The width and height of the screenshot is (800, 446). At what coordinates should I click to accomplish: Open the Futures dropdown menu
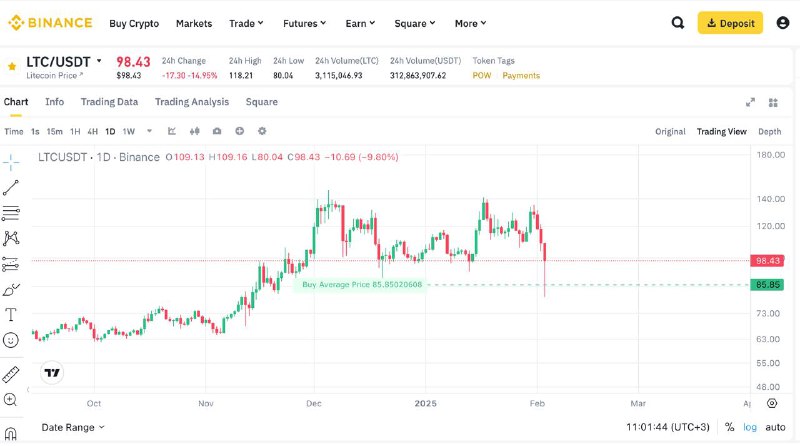305,23
